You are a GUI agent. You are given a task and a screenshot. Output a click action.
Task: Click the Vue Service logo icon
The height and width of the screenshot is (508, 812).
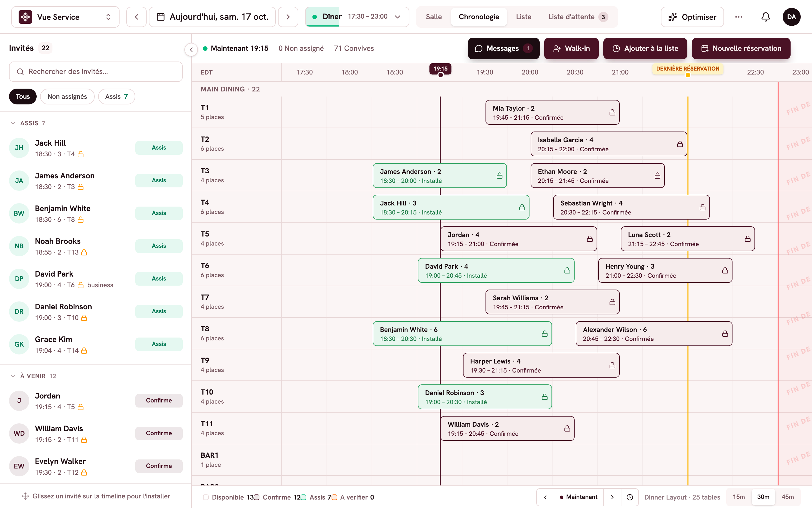[x=25, y=17]
